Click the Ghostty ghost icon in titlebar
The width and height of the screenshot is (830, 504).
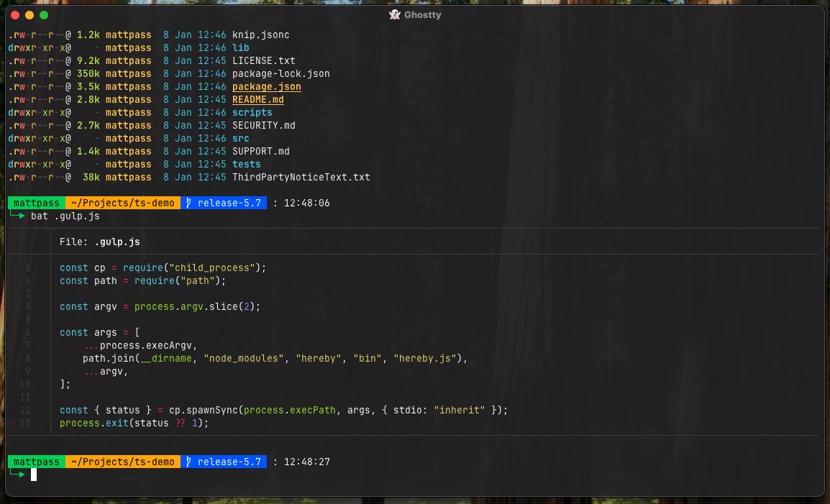point(395,14)
